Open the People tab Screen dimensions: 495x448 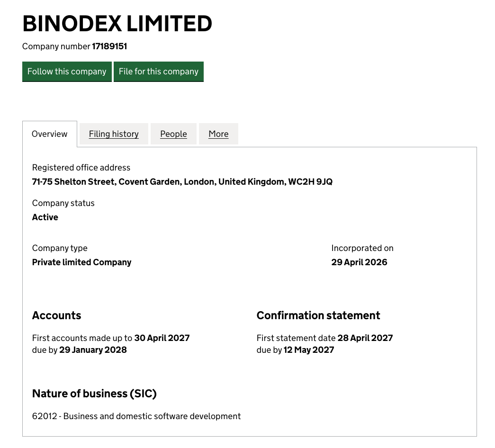tap(174, 134)
